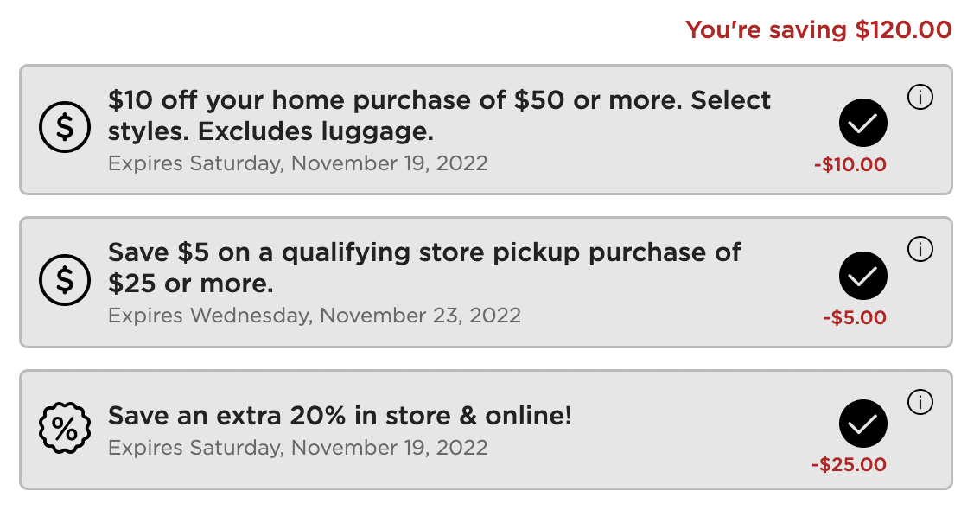Click the checkmark icon on the $10 coupon

(862, 123)
